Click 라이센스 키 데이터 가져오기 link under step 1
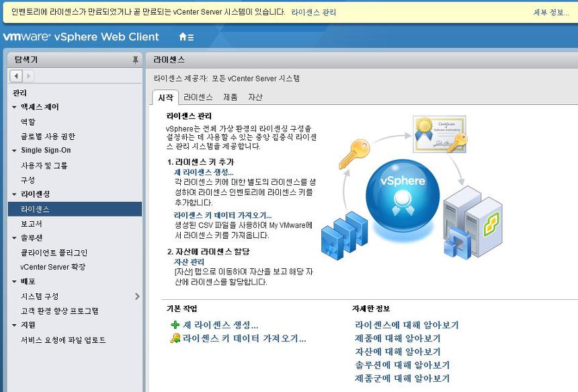 [222, 215]
